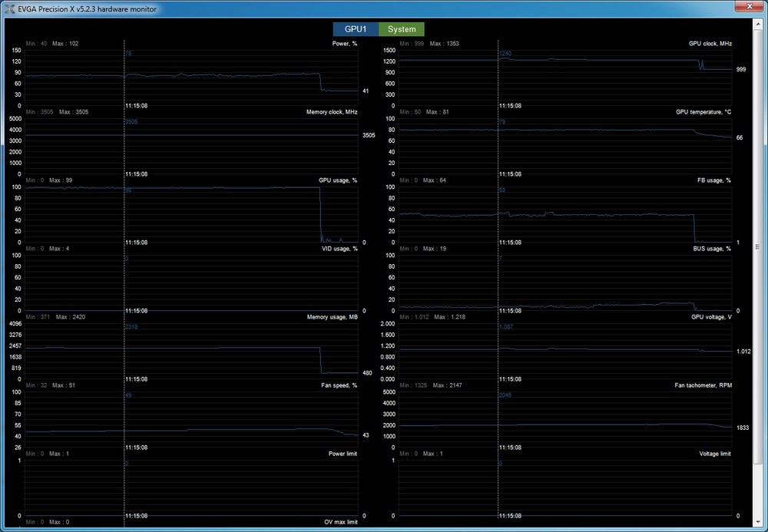Close the hardware monitor window
Viewport: 768px width, 532px height.
(x=750, y=6)
